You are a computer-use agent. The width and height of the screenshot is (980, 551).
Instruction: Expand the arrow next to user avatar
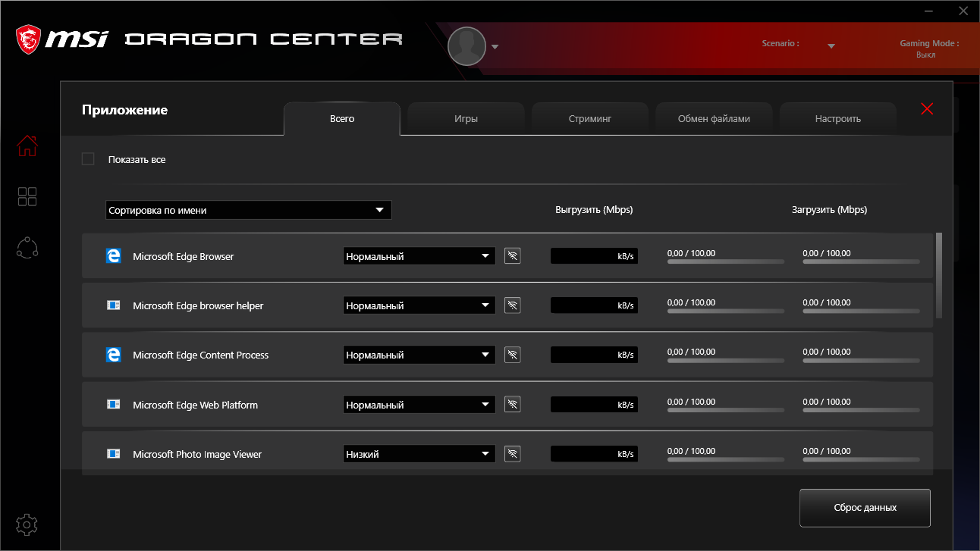[495, 47]
